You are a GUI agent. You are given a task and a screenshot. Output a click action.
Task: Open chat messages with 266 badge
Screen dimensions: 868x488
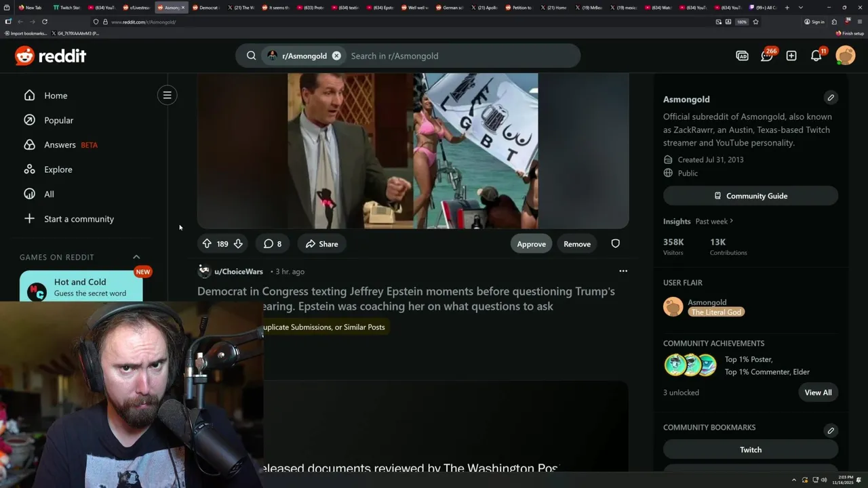point(767,56)
